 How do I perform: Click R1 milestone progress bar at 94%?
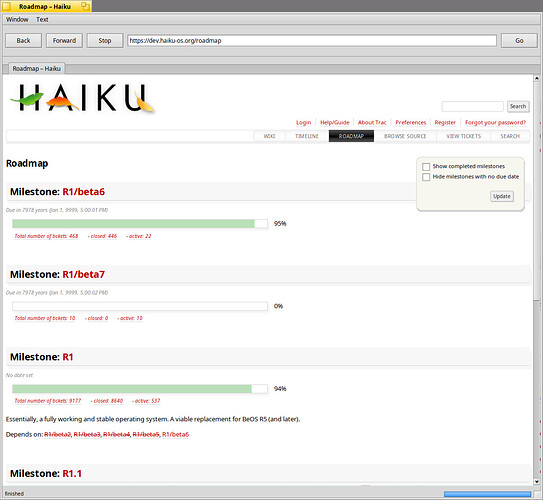[x=140, y=389]
